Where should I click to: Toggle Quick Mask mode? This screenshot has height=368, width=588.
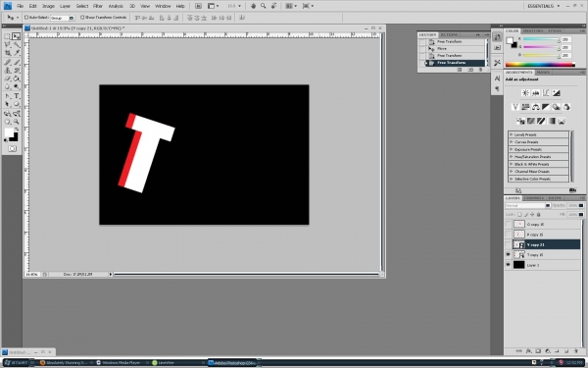point(12,149)
